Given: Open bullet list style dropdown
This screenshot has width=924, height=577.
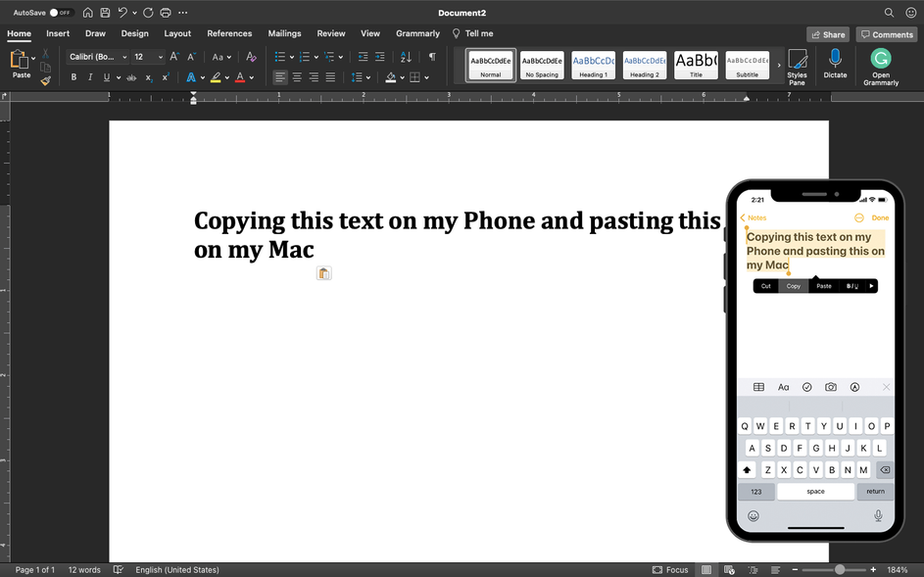Looking at the screenshot, I should click(292, 57).
